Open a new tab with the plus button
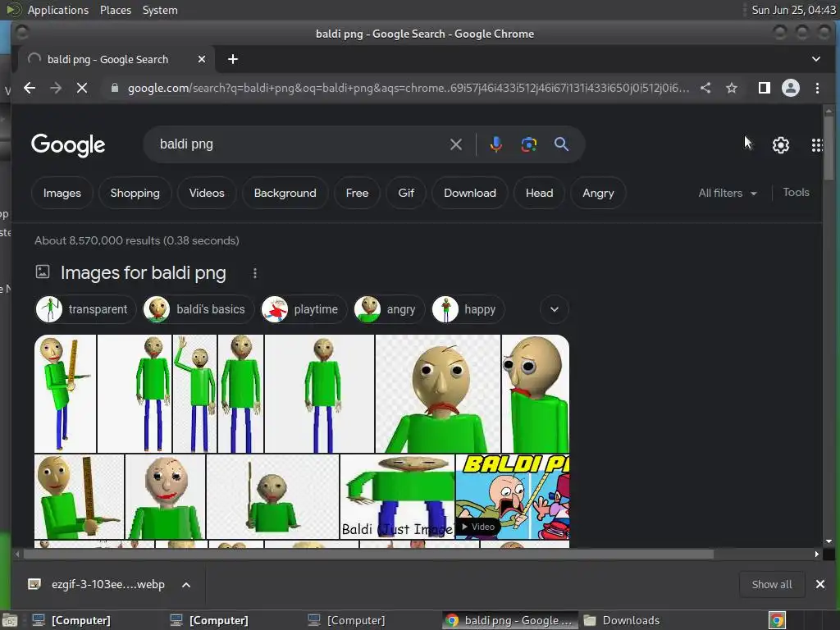The height and width of the screenshot is (630, 840). (x=232, y=59)
